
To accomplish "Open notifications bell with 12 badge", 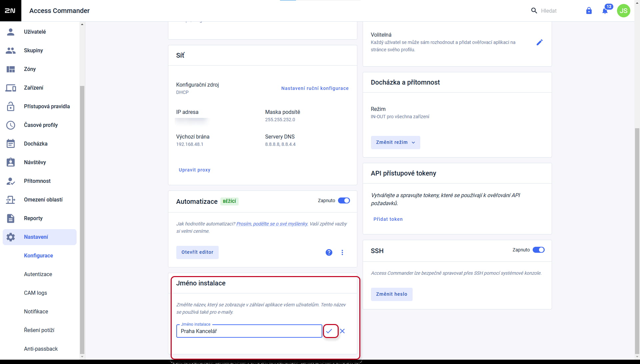I will point(605,11).
